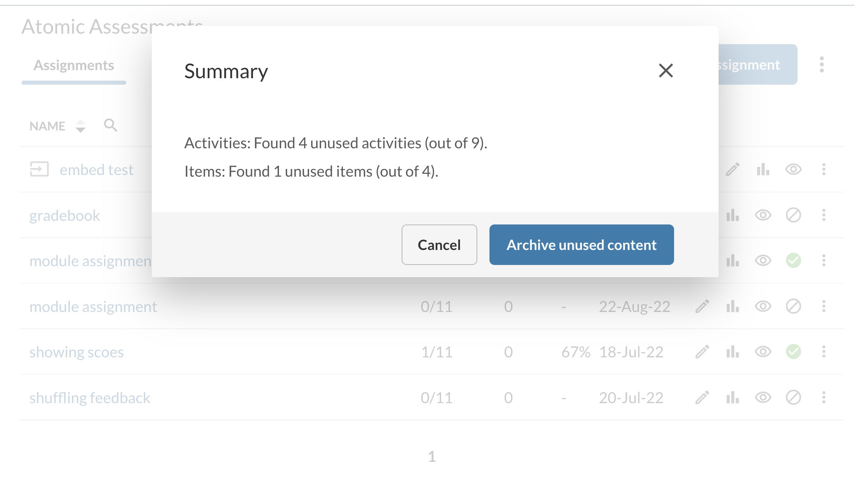Click the three-dot options icon for shuffling feedback
Viewport: 868px width, 487px height.
[823, 397]
